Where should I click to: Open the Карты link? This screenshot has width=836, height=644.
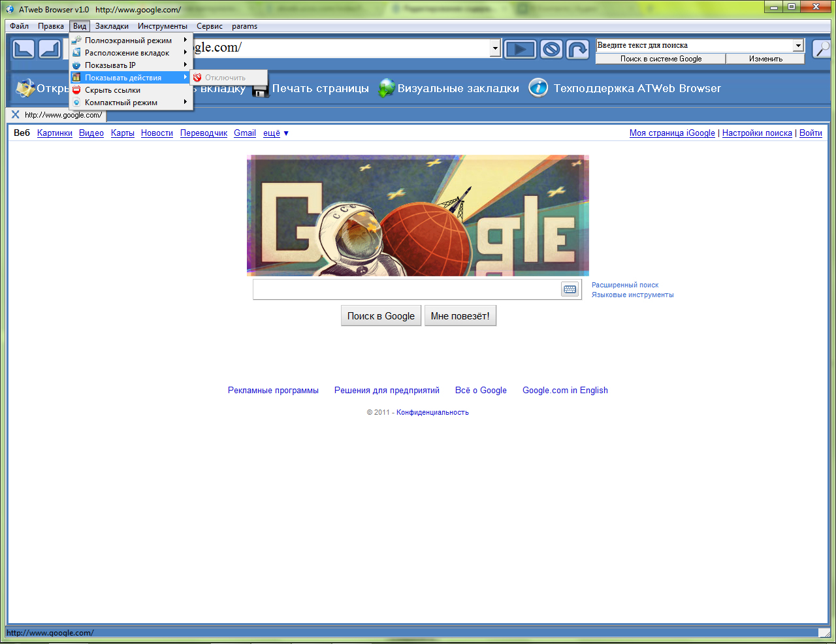(x=123, y=133)
